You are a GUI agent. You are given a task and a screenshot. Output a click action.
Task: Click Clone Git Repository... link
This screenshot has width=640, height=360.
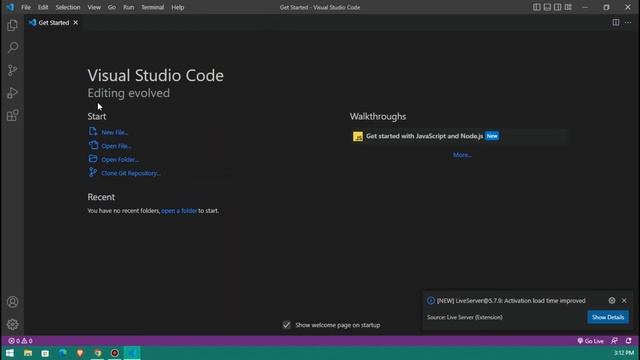tap(131, 173)
